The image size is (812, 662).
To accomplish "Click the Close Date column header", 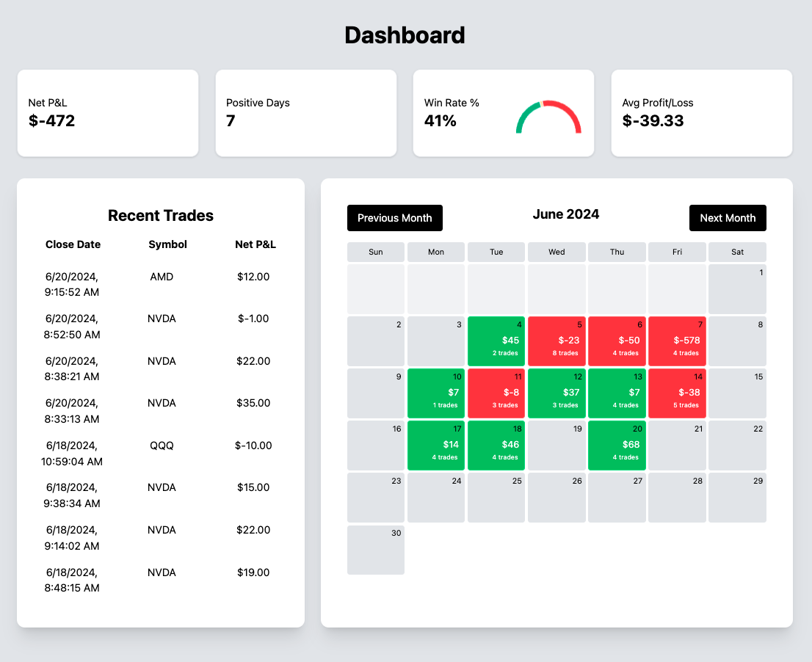I will tap(73, 244).
